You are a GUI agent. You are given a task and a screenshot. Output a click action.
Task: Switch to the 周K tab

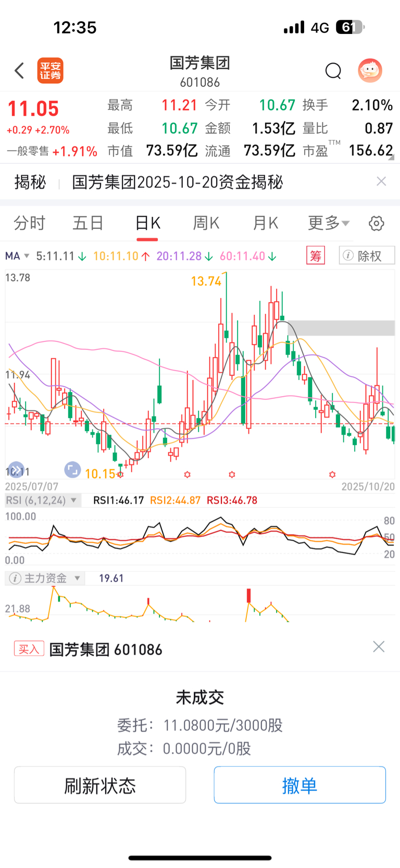(x=206, y=223)
